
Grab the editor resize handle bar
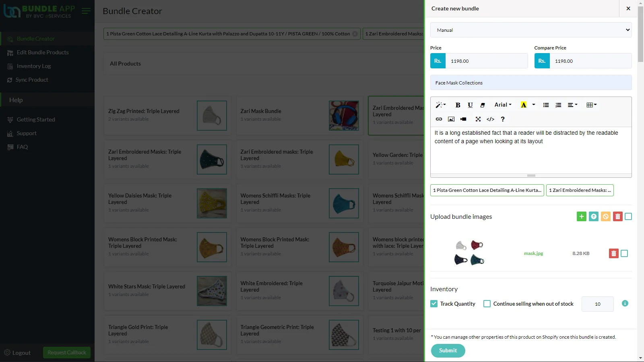click(x=531, y=176)
